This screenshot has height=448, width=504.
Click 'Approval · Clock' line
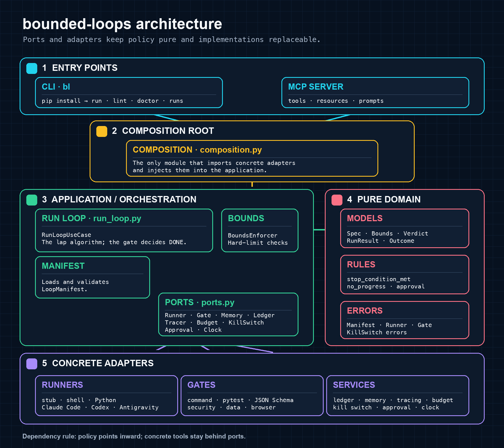193,330
